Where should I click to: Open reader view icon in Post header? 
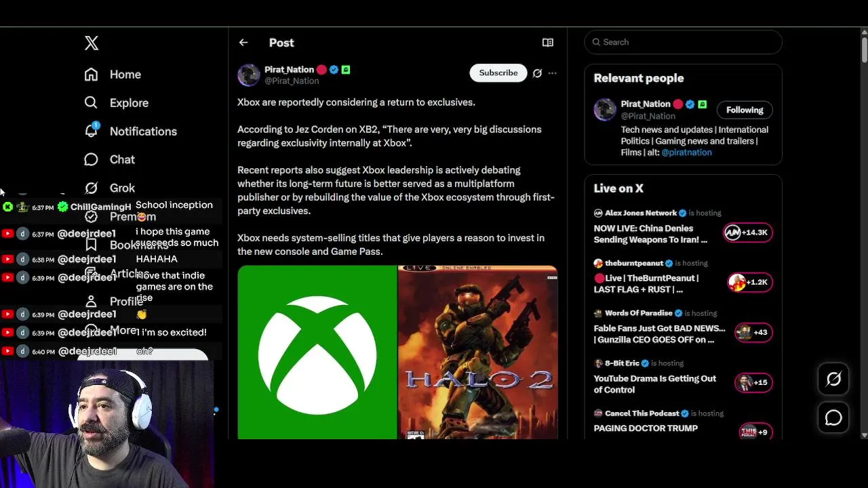(x=548, y=43)
